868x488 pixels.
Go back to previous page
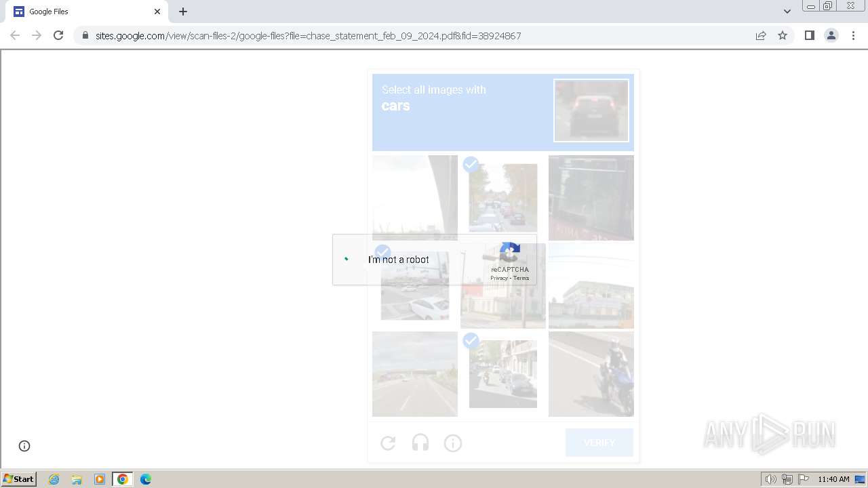click(x=15, y=35)
